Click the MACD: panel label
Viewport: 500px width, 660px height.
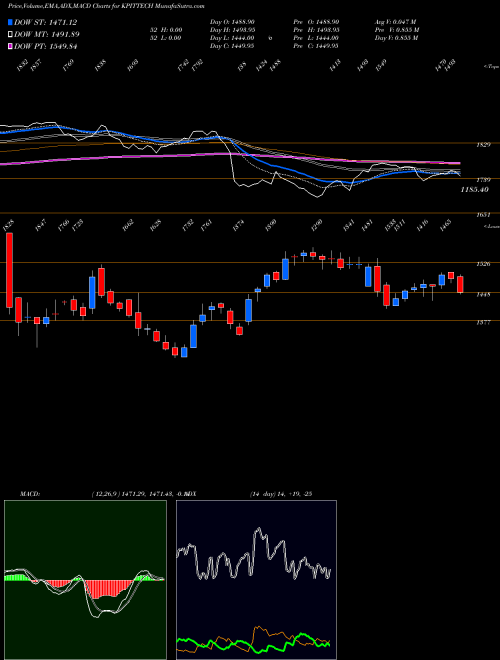[x=30, y=494]
